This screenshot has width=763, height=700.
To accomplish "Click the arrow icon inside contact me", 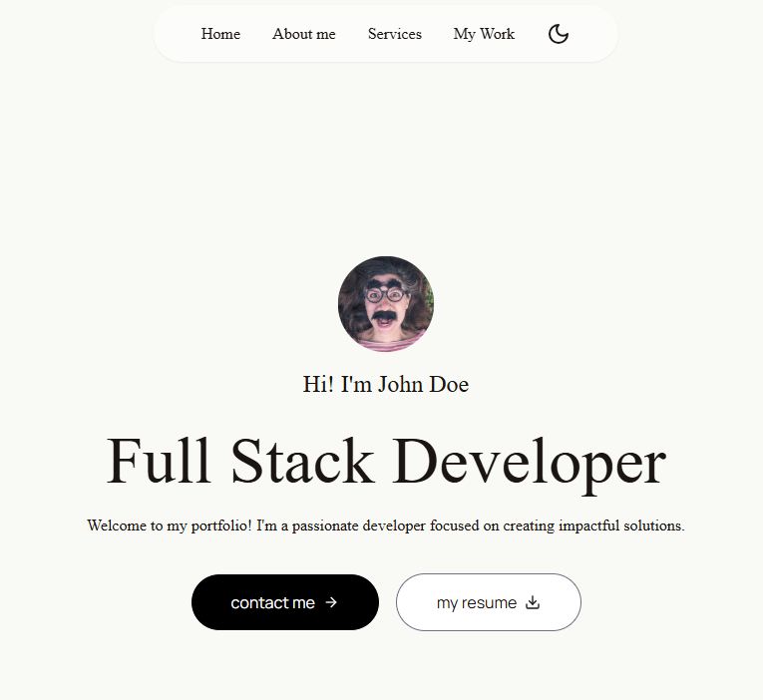I will coord(331,602).
